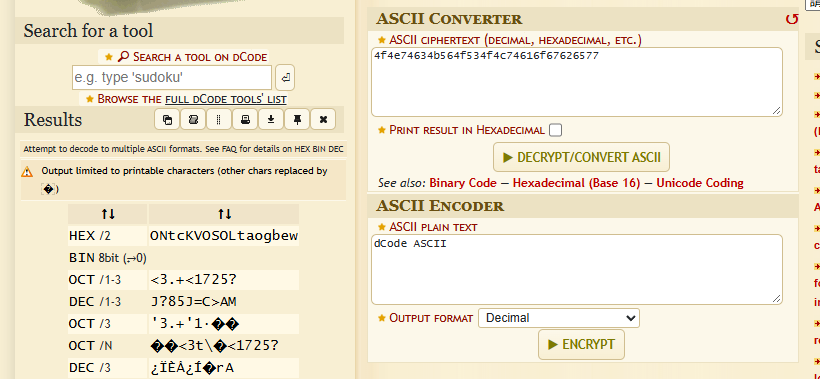820x379 pixels.
Task: Open the Hexadecimal (Base 16) link
Action: click(x=576, y=183)
